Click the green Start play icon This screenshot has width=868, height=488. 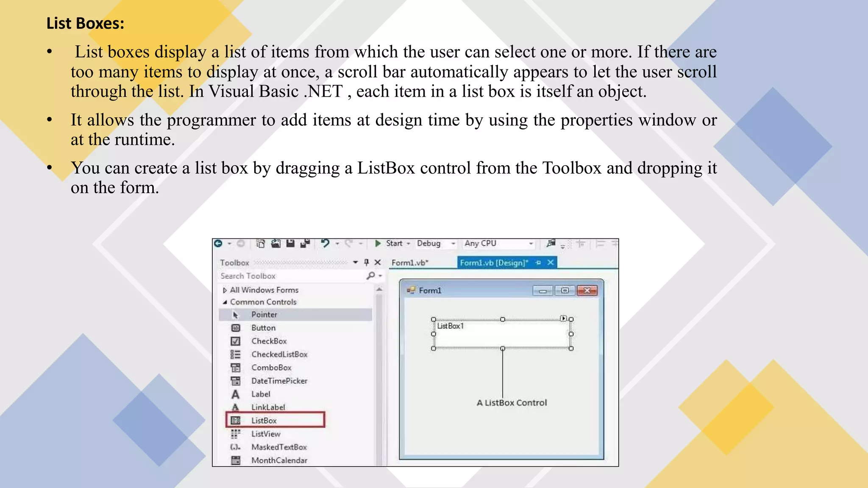coord(378,244)
